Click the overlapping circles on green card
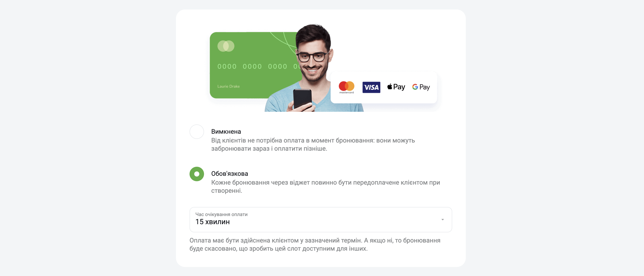The height and width of the screenshot is (276, 644). [x=226, y=46]
